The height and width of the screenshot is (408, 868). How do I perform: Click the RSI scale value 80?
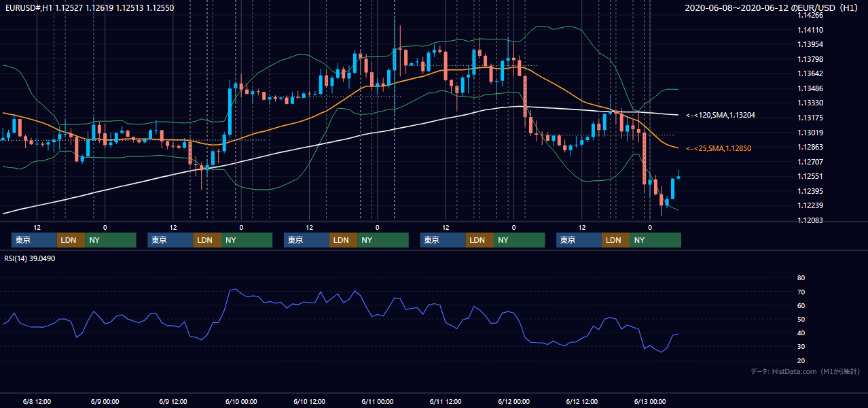pyautogui.click(x=801, y=278)
